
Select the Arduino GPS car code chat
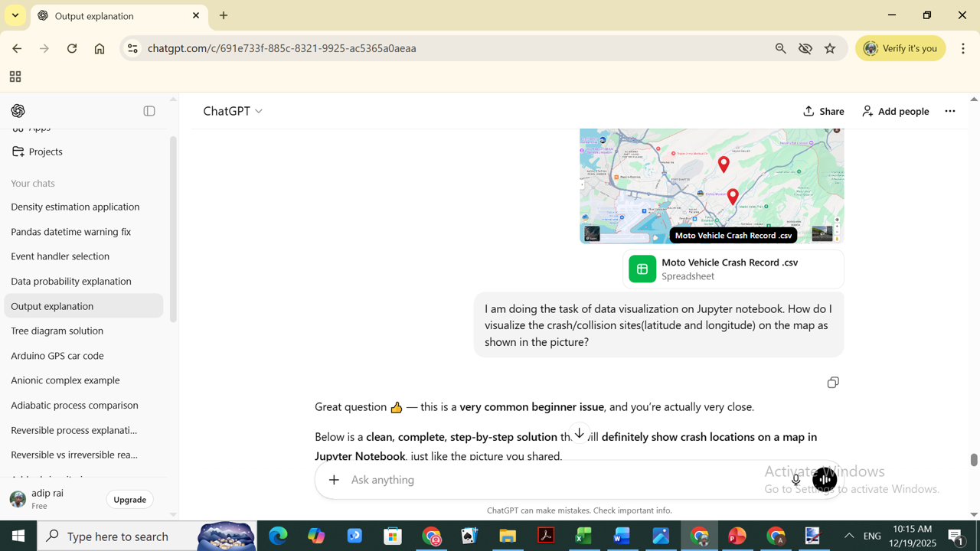point(57,356)
